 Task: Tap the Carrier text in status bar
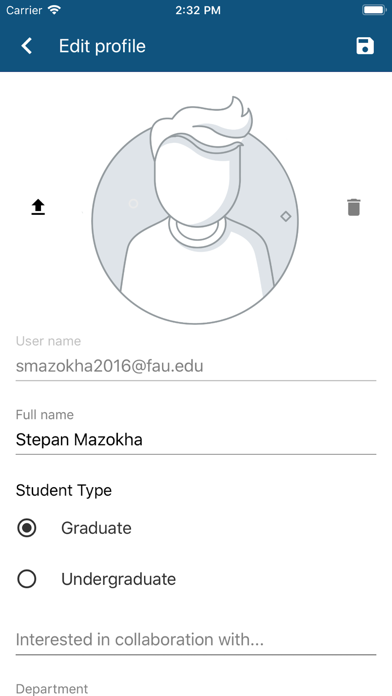pyautogui.click(x=25, y=11)
